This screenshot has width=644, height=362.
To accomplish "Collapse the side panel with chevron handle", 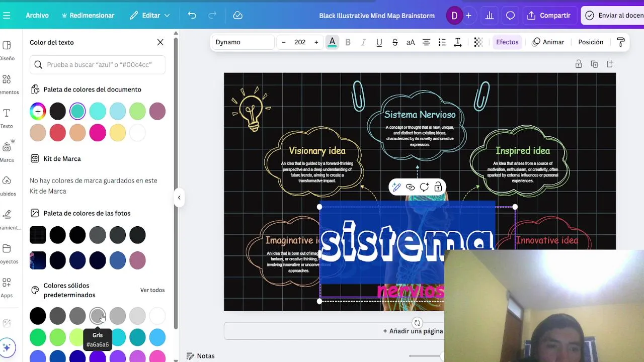I will (x=179, y=198).
